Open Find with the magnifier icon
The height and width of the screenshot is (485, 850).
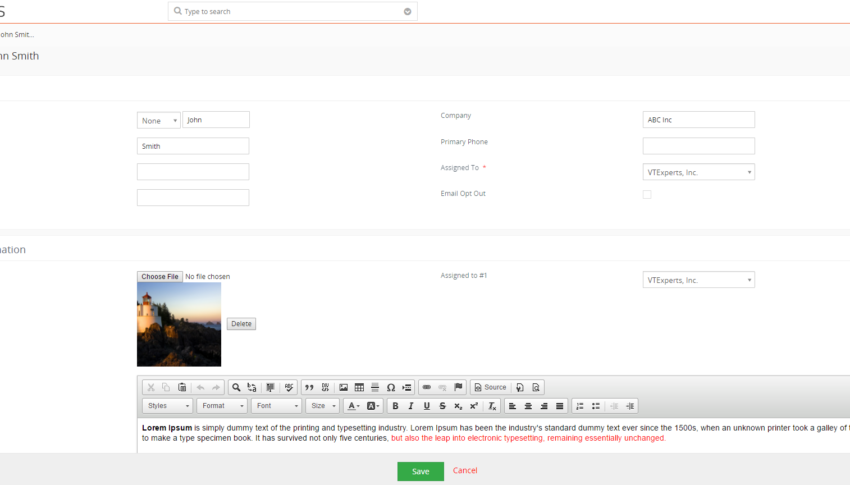(236, 387)
